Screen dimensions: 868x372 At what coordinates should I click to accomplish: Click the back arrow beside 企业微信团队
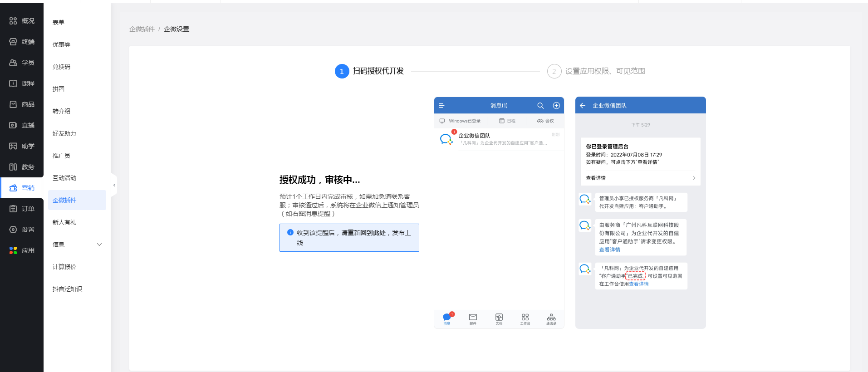[x=583, y=106]
